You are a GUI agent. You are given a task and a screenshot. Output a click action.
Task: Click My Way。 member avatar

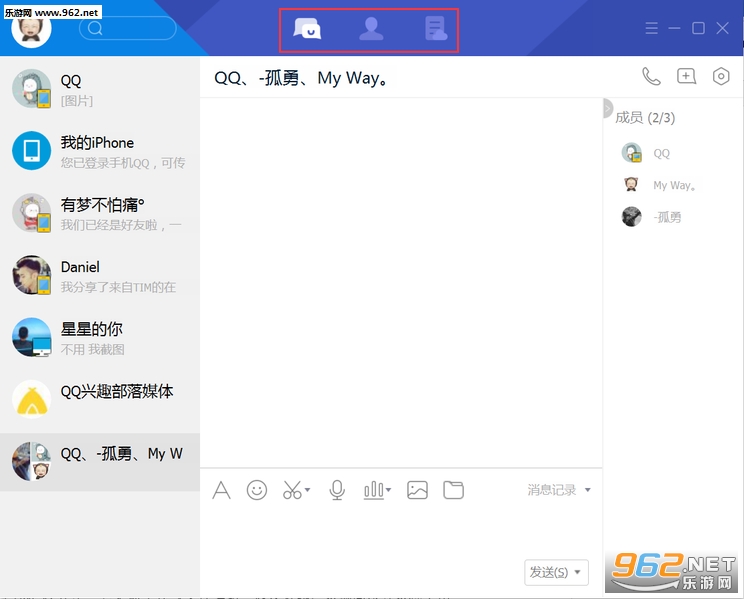click(x=632, y=184)
